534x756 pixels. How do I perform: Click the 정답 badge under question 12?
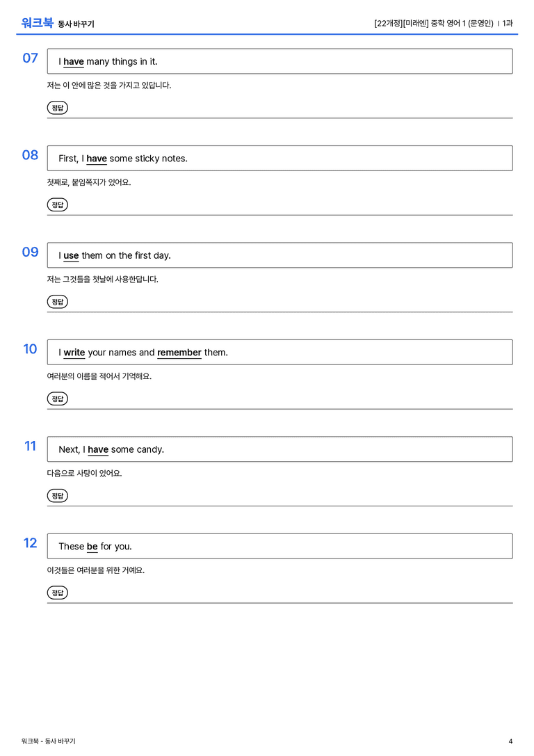coord(57,593)
